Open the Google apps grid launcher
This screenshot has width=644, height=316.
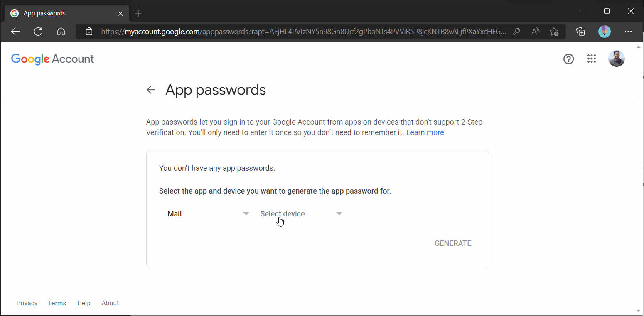pos(592,59)
